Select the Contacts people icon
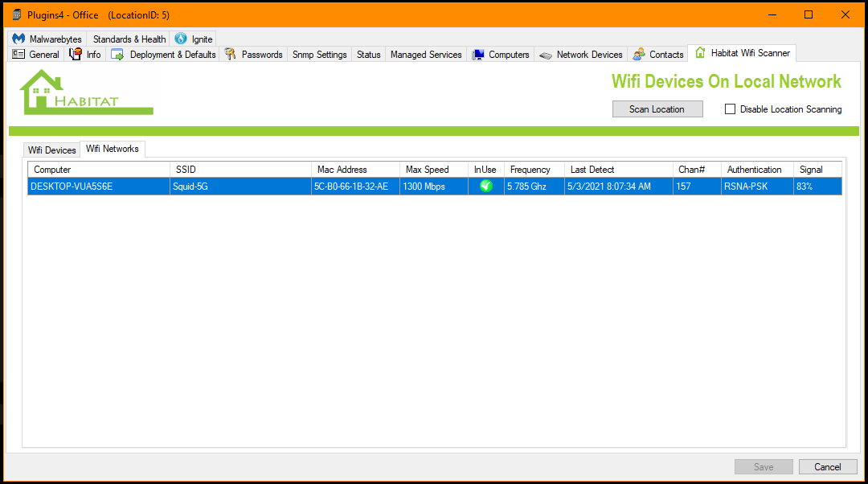 coord(641,54)
